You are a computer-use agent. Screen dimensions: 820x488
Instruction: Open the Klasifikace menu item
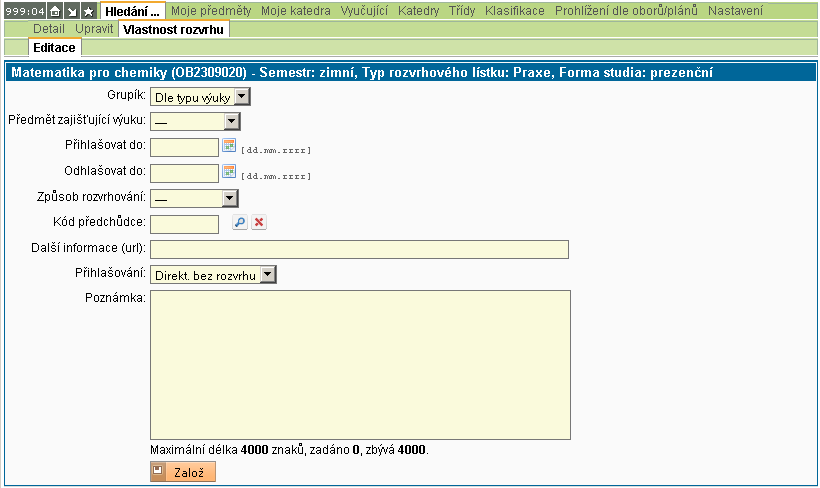[x=514, y=11]
